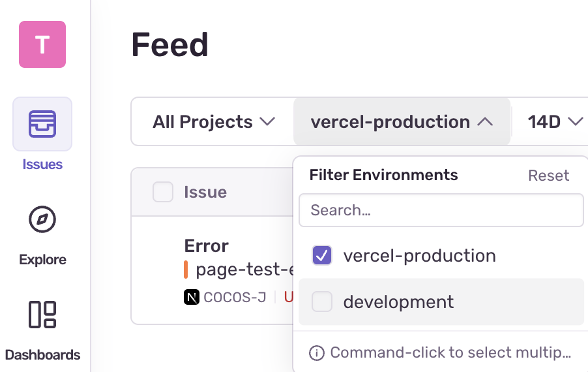Expand the All Projects dropdown
The image size is (588, 372).
[213, 122]
